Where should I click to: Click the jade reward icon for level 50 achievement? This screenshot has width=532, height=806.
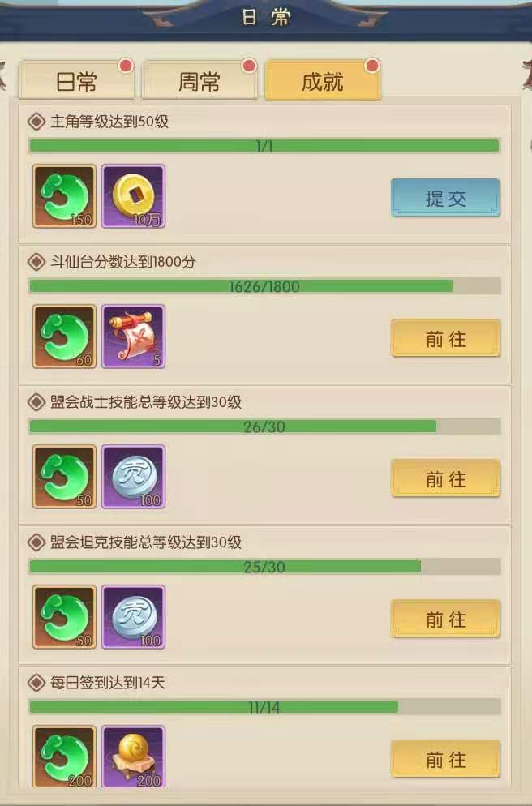pyautogui.click(x=64, y=196)
